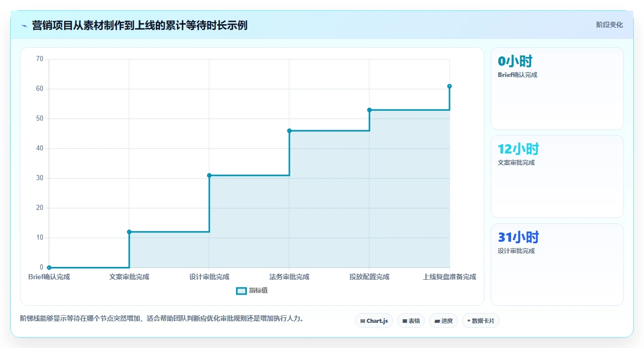Viewport: 644px width, 348px height.
Task: Click the 表格 tag button
Action: (411, 321)
